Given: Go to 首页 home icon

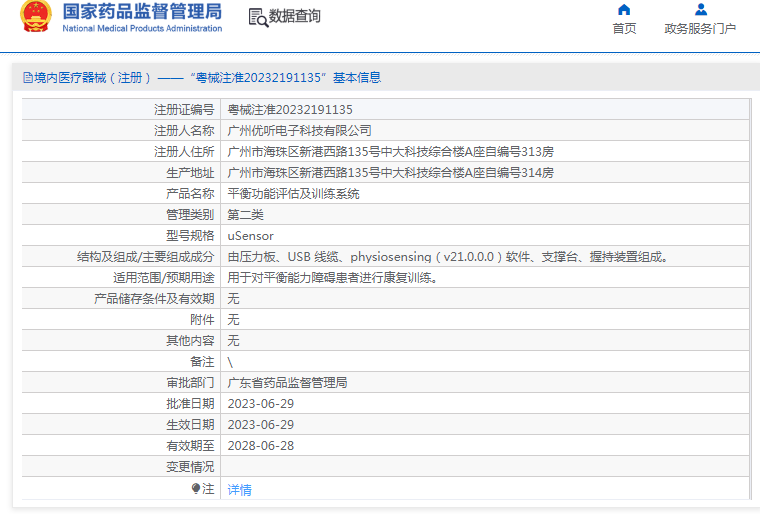Looking at the screenshot, I should pyautogui.click(x=624, y=10).
